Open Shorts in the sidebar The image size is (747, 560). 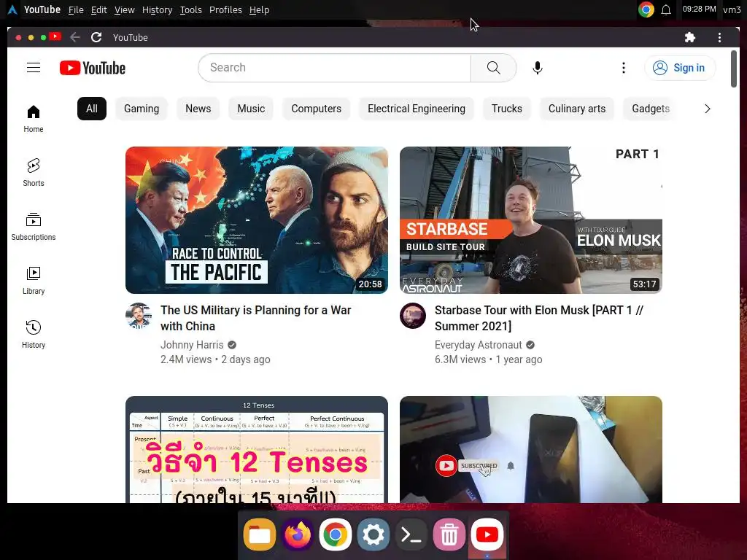click(x=34, y=172)
